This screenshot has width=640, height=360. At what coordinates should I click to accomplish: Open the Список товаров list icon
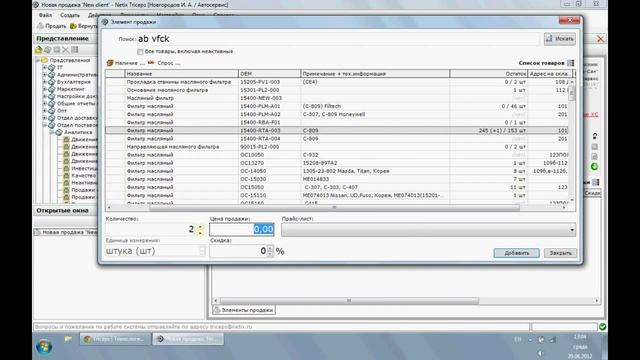pos(571,63)
